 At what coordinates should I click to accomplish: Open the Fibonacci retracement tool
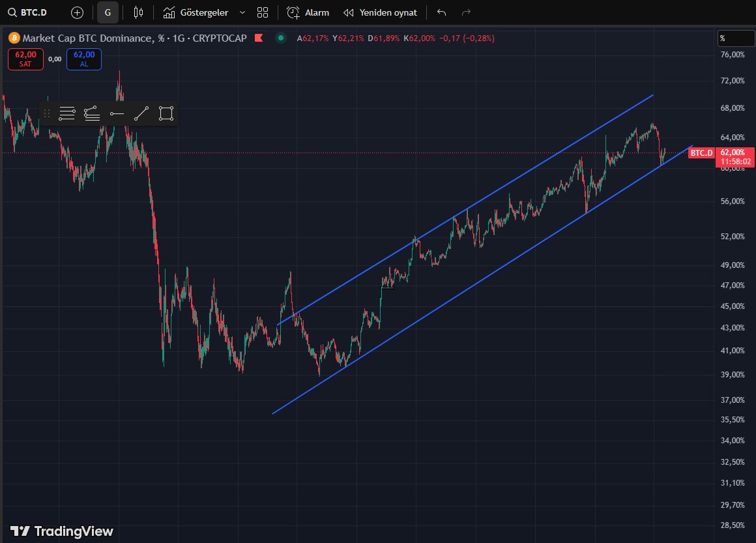(67, 113)
